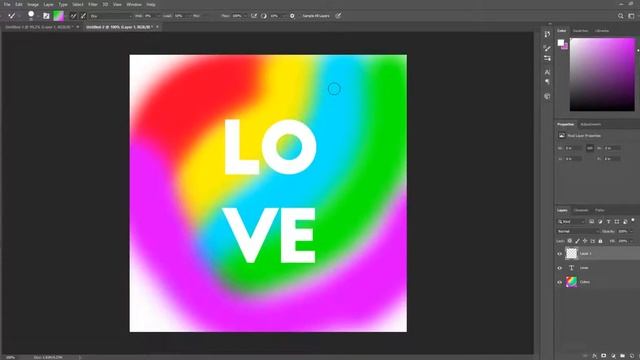This screenshot has width=640, height=360.
Task: Toggle the link width and height icon
Action: tap(590, 148)
